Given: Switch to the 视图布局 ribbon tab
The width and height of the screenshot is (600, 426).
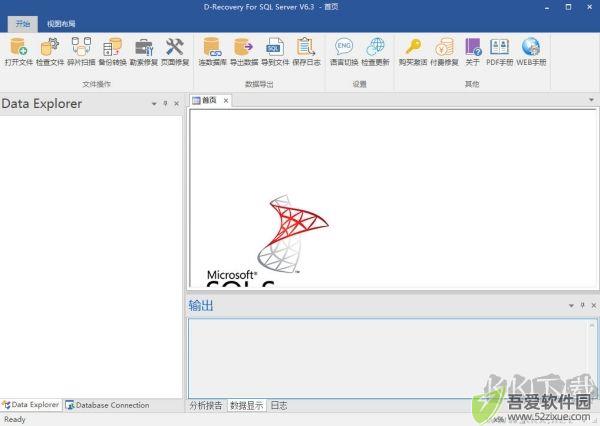Looking at the screenshot, I should (61, 24).
